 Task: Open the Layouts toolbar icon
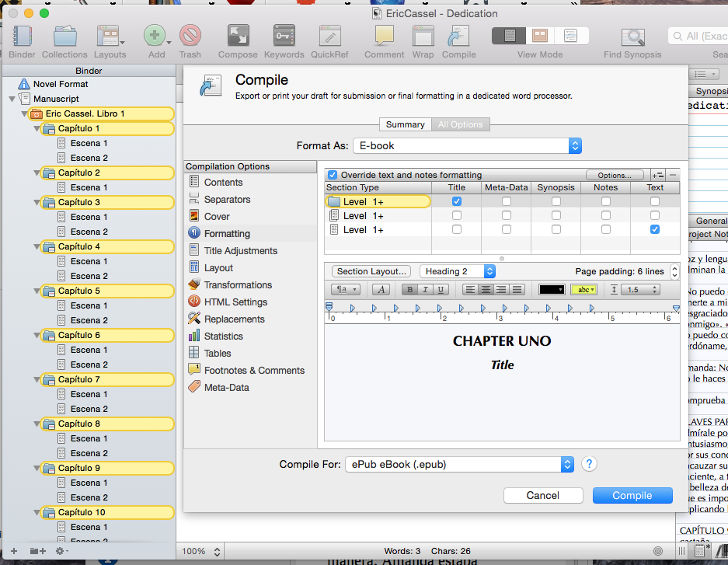click(x=110, y=37)
